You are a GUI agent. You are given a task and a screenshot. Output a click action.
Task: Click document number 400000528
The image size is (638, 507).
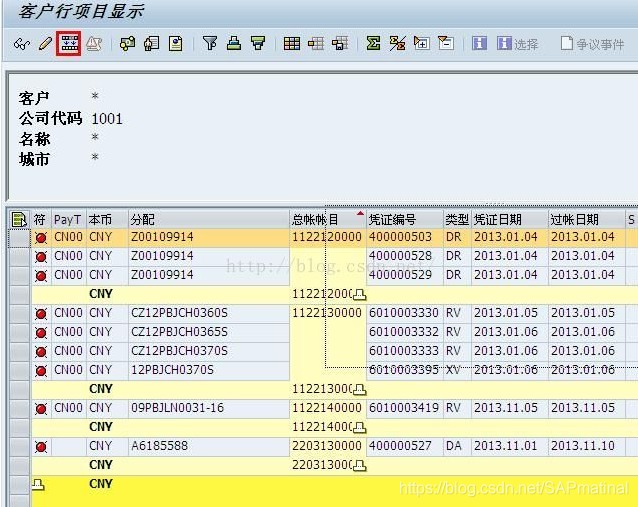[x=400, y=256]
